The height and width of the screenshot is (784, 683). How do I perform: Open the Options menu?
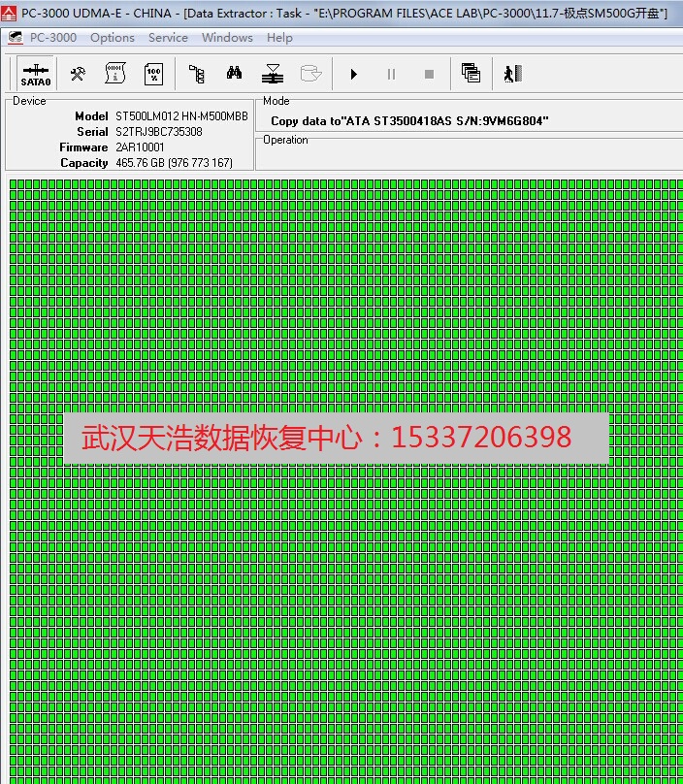[x=113, y=38]
